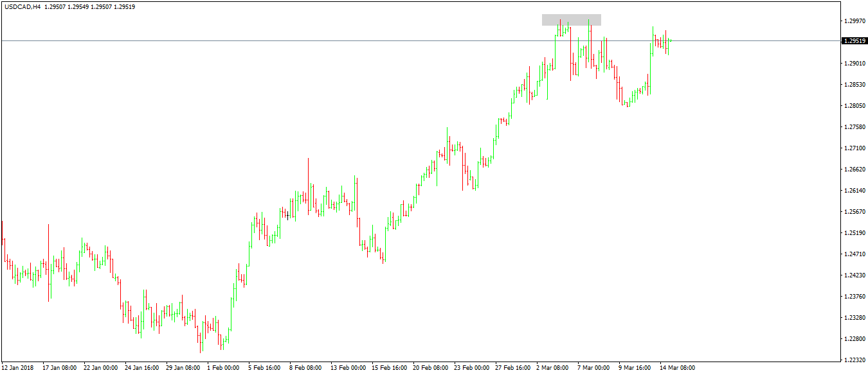Click the 1.22320 price axis label
The image size is (868, 375).
click(x=854, y=360)
